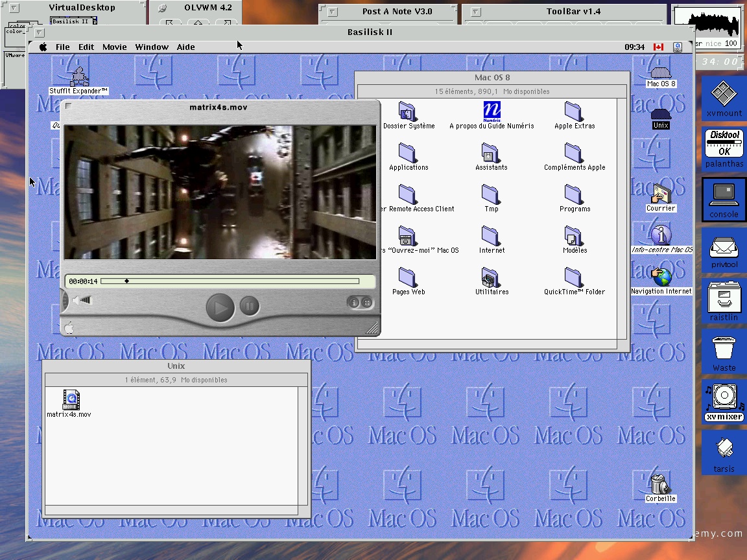747x560 pixels.
Task: Click the tarsis toolbar icon
Action: (x=724, y=453)
